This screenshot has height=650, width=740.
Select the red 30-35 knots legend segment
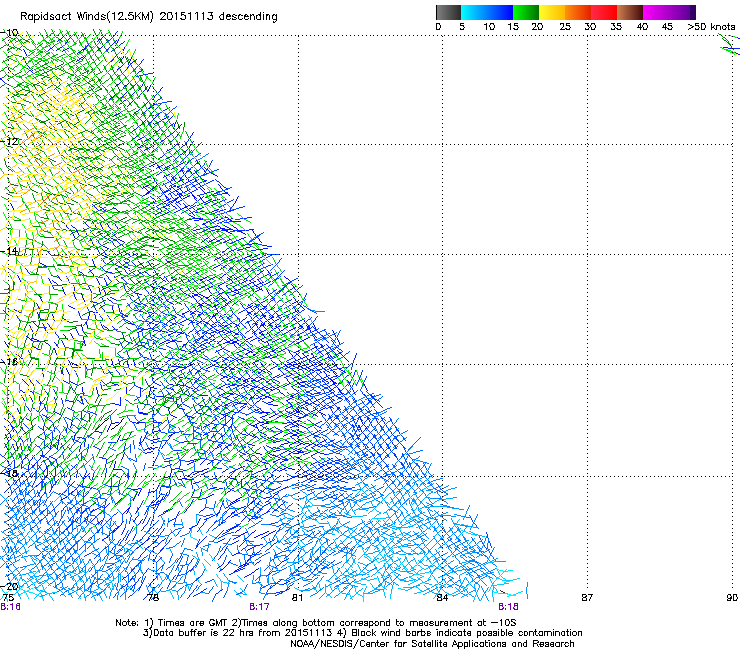pos(604,12)
